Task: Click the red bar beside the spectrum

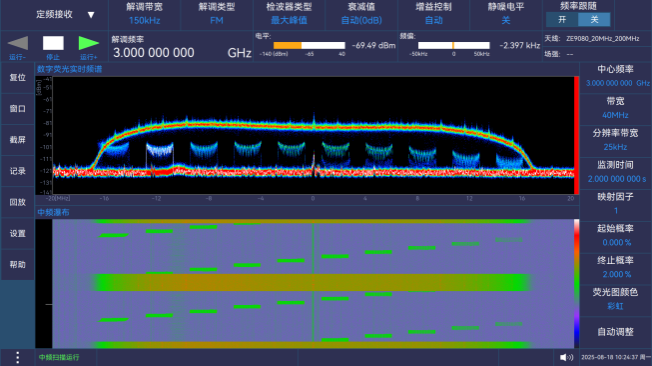Action: coord(576,135)
